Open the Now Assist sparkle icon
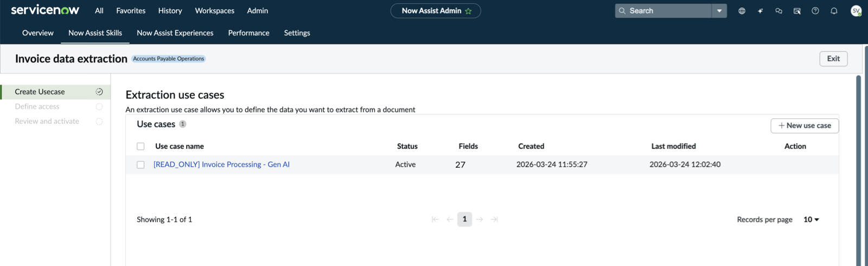Screen dimensions: 868x266 [760, 11]
